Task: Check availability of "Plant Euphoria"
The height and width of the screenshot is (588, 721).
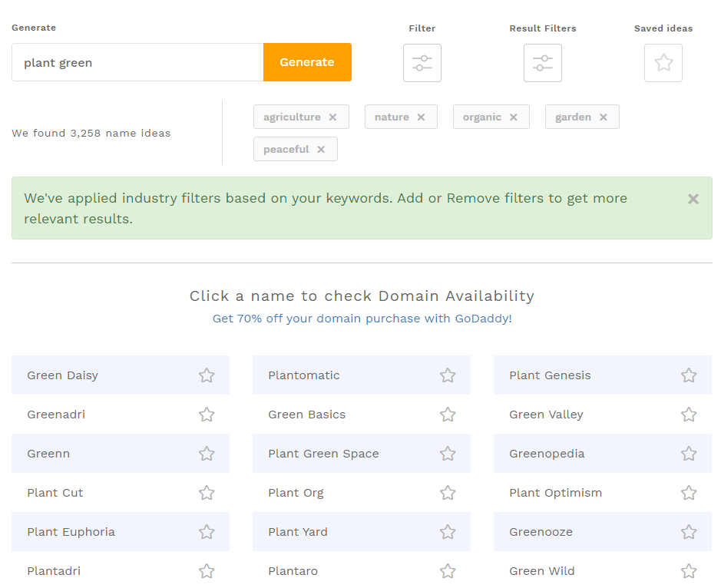Action: point(71,531)
